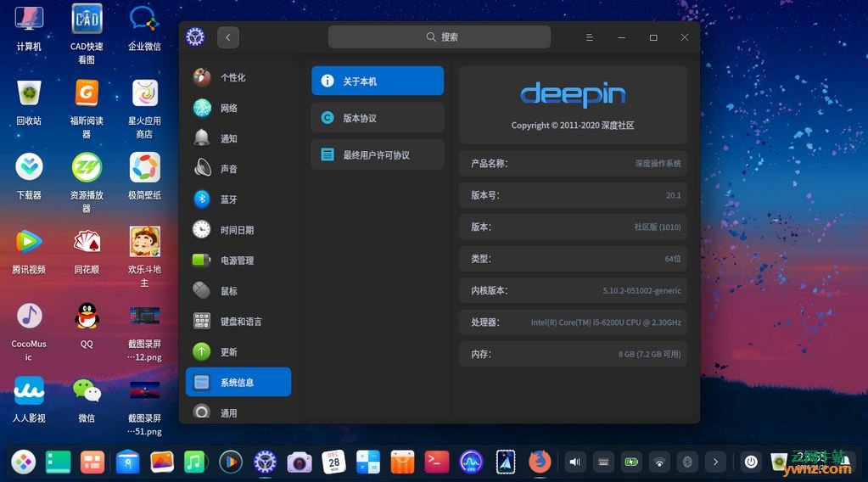Open the CocoMusic desktop icon
Image resolution: width=868 pixels, height=482 pixels.
pos(29,332)
